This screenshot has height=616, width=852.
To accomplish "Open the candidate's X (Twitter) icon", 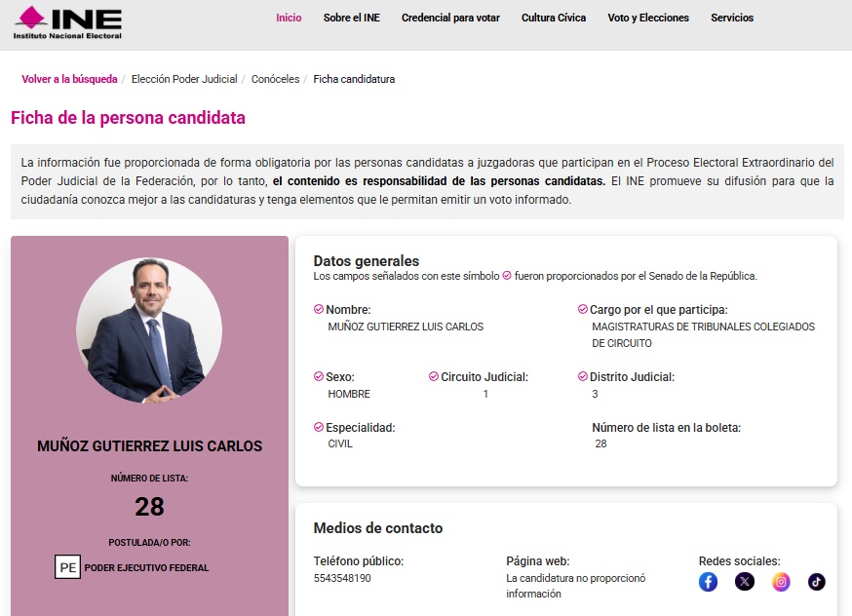I will tap(745, 582).
